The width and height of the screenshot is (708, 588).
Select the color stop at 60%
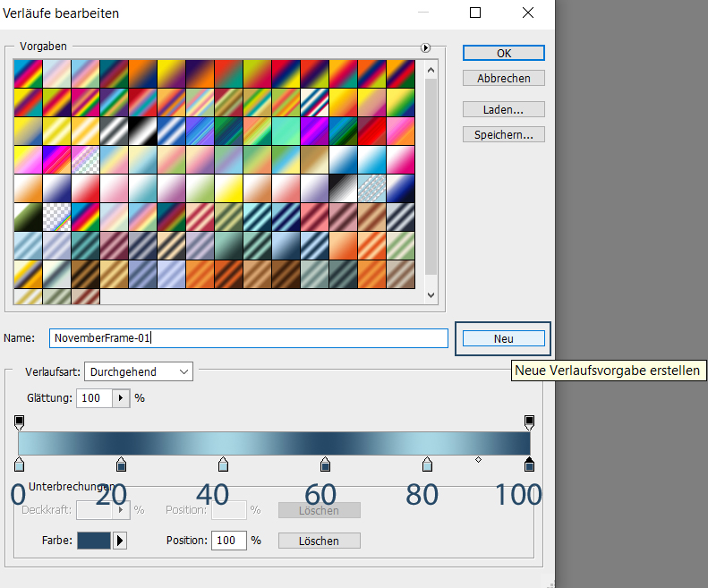click(x=325, y=464)
